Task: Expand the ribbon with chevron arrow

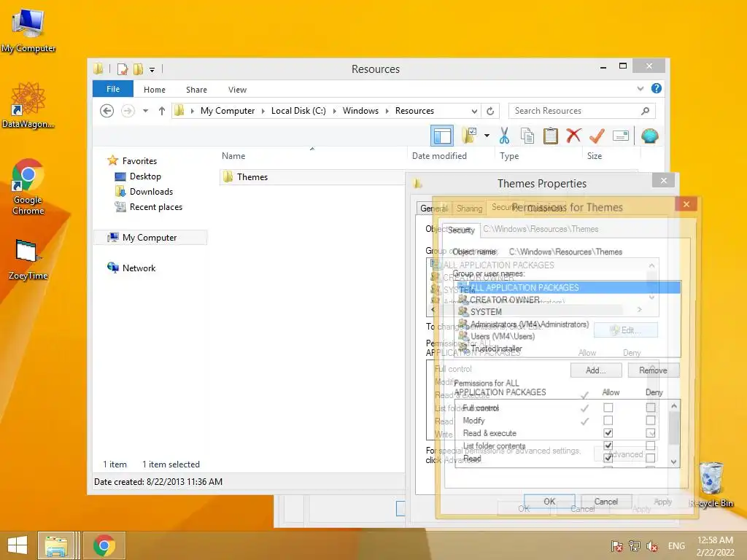Action: click(x=640, y=88)
